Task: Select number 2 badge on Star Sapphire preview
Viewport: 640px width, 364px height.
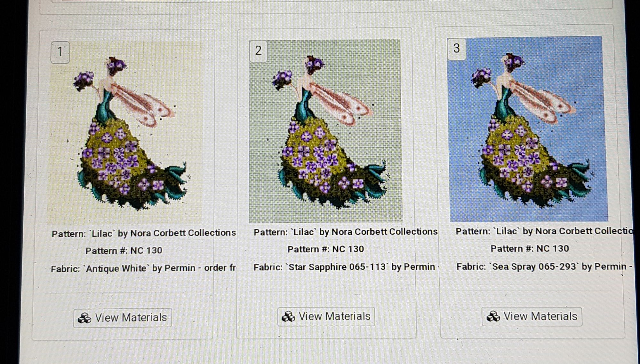Action: [258, 50]
